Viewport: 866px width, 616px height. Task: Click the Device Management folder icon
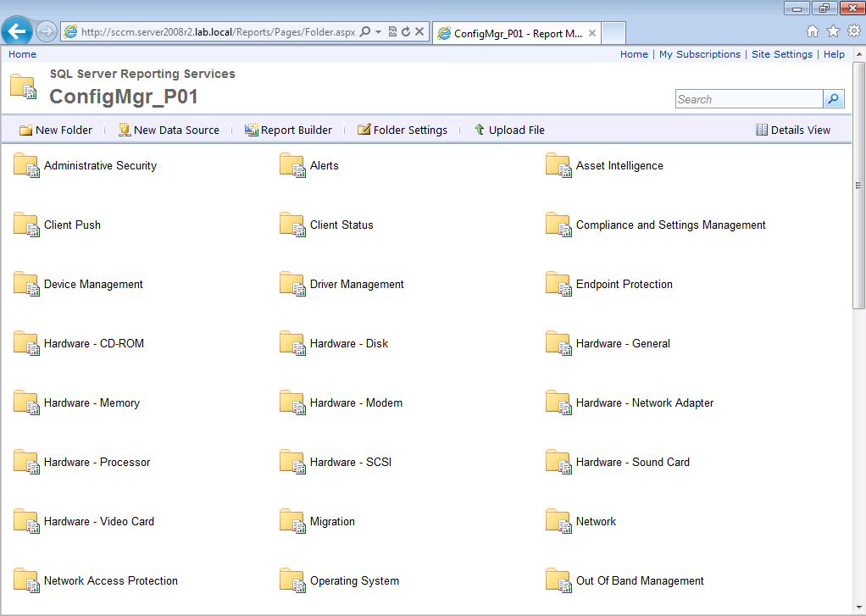26,284
